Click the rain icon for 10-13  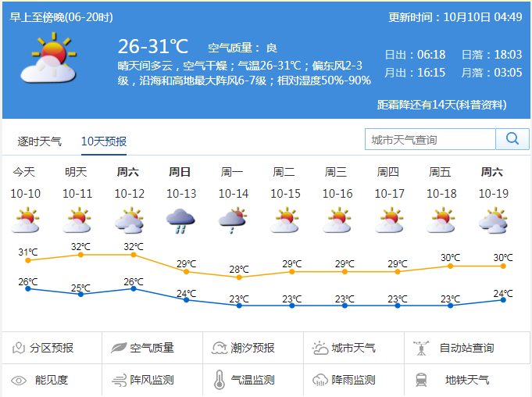click(x=180, y=220)
